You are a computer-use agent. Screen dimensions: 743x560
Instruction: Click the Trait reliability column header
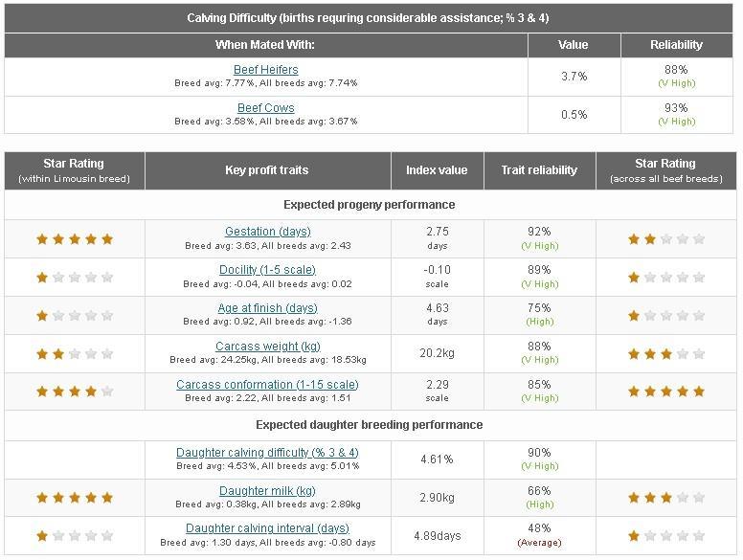pos(539,170)
